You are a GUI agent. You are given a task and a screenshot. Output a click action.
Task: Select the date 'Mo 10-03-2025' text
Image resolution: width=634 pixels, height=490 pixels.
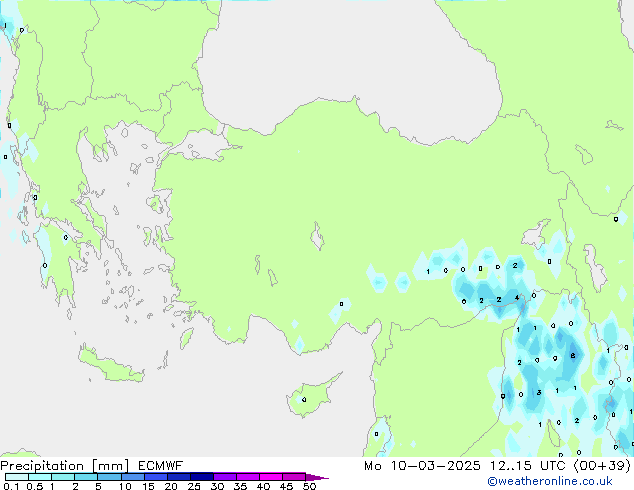pyautogui.click(x=422, y=466)
